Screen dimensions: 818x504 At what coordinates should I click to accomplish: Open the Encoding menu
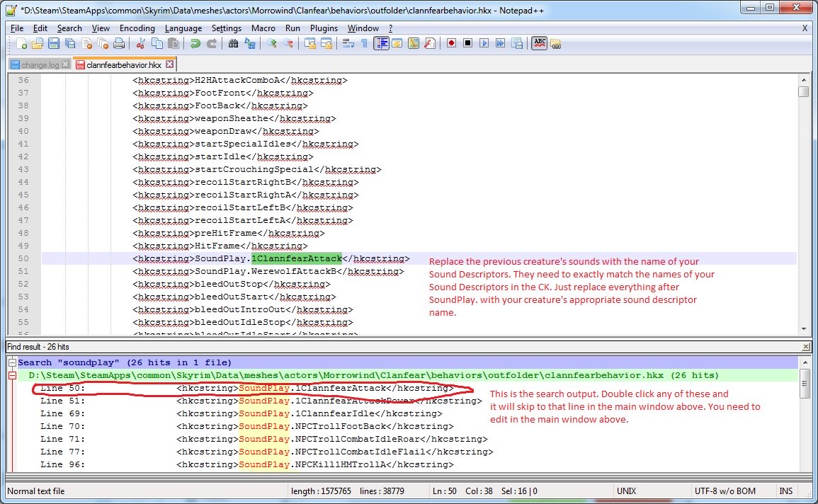137,28
